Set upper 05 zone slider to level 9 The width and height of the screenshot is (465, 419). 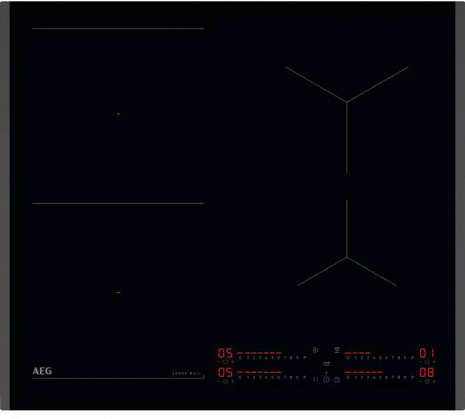[x=297, y=358]
